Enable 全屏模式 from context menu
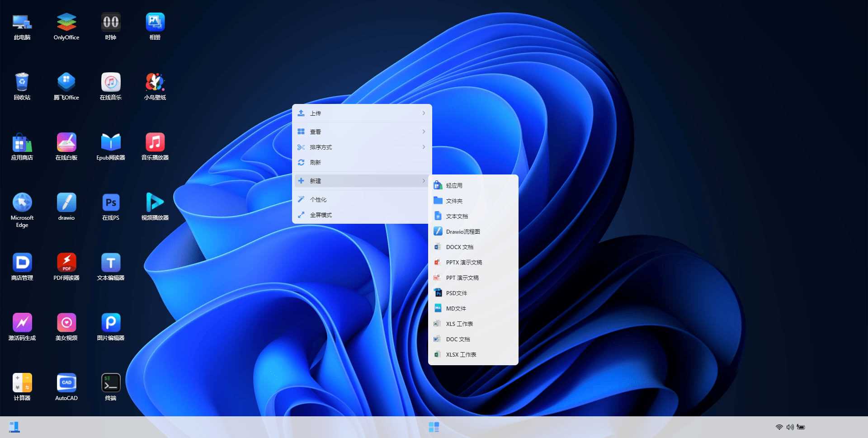Viewport: 868px width, 438px height. click(362, 215)
